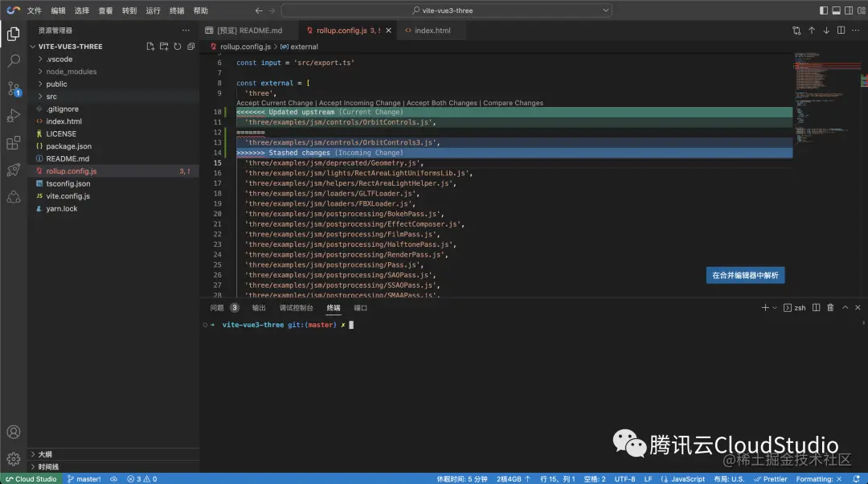Click New File icon in explorer header
The image size is (868, 484).
(x=150, y=47)
